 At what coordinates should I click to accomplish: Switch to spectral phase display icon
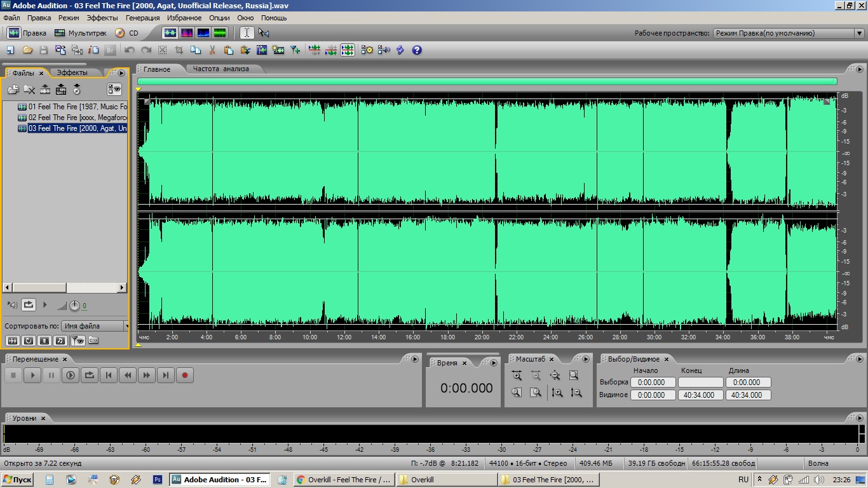220,33
